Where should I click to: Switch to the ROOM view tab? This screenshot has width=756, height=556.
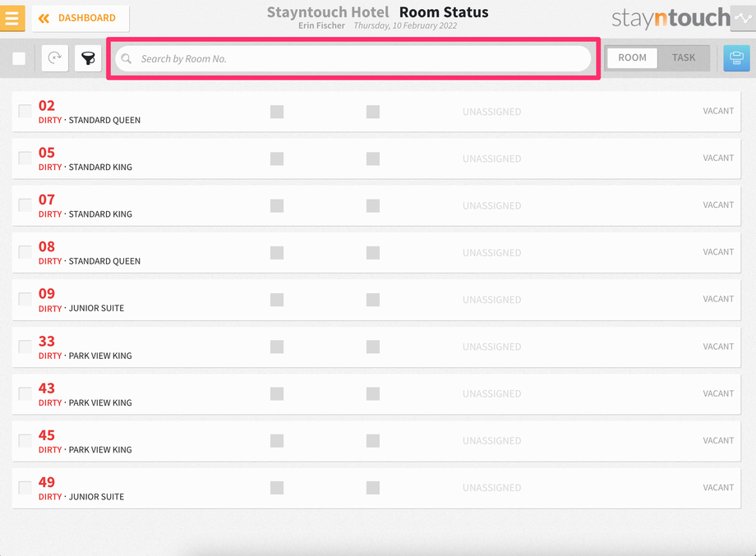click(x=632, y=57)
